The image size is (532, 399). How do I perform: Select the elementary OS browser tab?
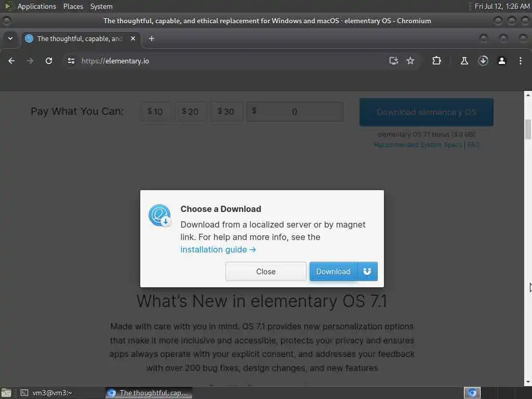[79, 38]
